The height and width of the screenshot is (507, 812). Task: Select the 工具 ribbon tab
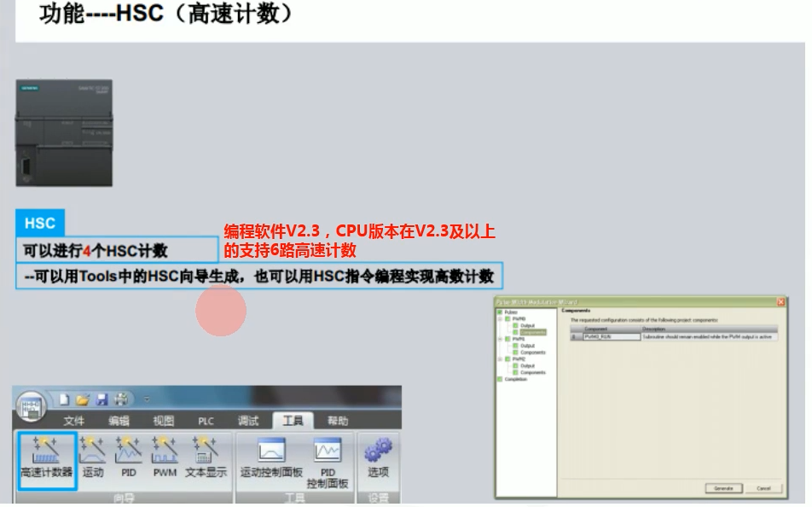pos(293,421)
